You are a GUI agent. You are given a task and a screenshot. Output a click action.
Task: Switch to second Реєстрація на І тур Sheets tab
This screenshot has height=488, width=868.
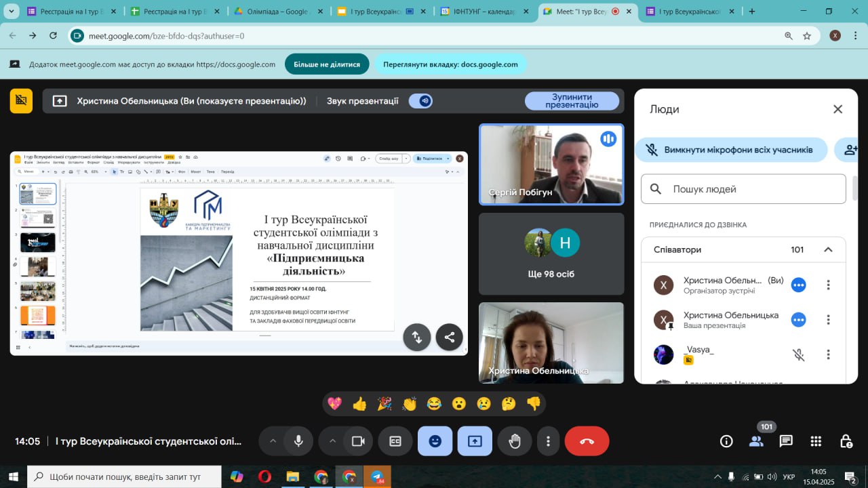point(170,12)
